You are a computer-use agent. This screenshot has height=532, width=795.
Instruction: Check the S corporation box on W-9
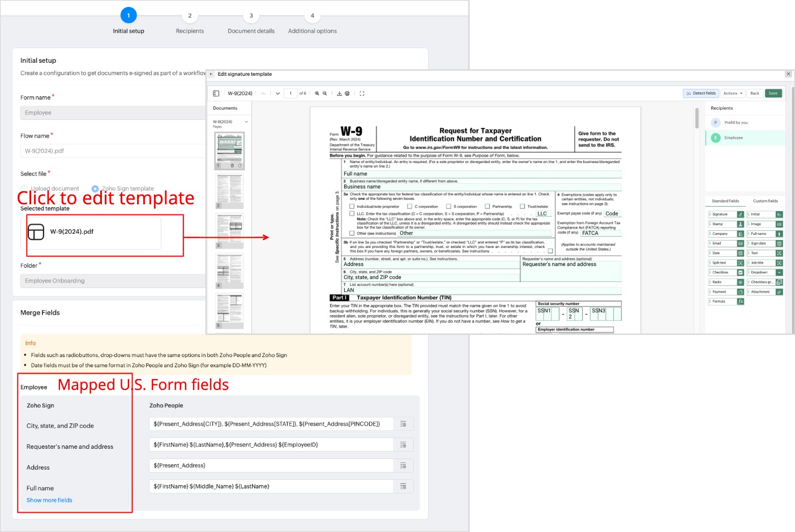click(448, 207)
